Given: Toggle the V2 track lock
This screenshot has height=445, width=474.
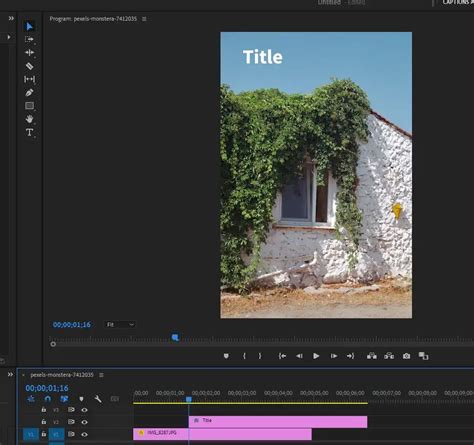Looking at the screenshot, I should 44,422.
